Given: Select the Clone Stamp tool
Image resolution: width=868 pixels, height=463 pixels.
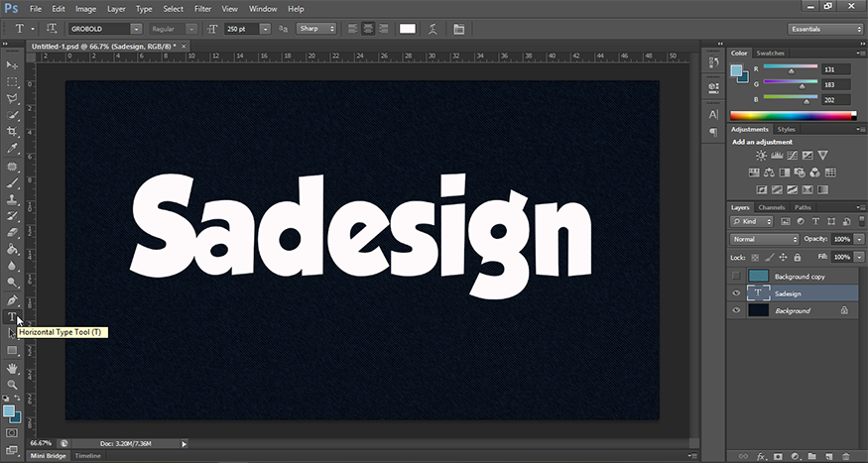Looking at the screenshot, I should pos(12,199).
